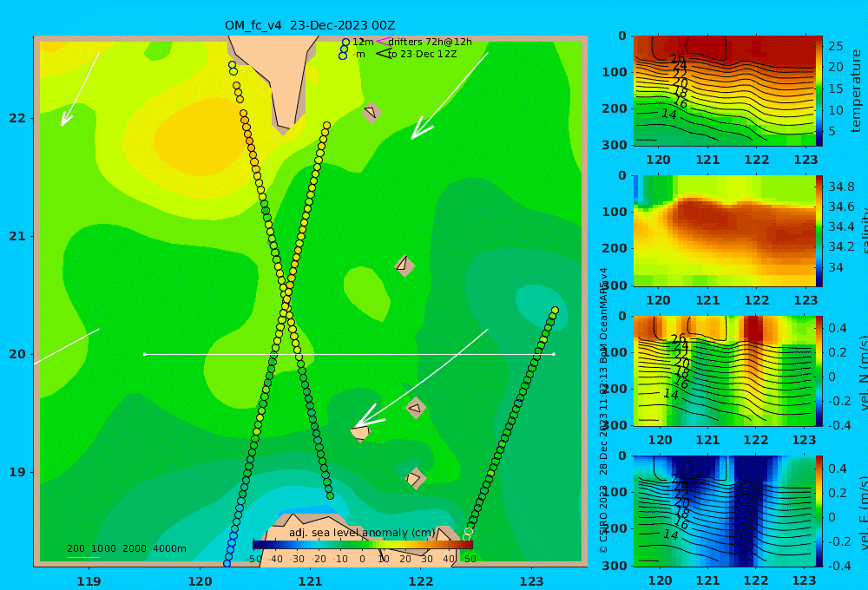Click the "drifters 72h@12h" legend text
The height and width of the screenshot is (590, 868).
coord(431,42)
